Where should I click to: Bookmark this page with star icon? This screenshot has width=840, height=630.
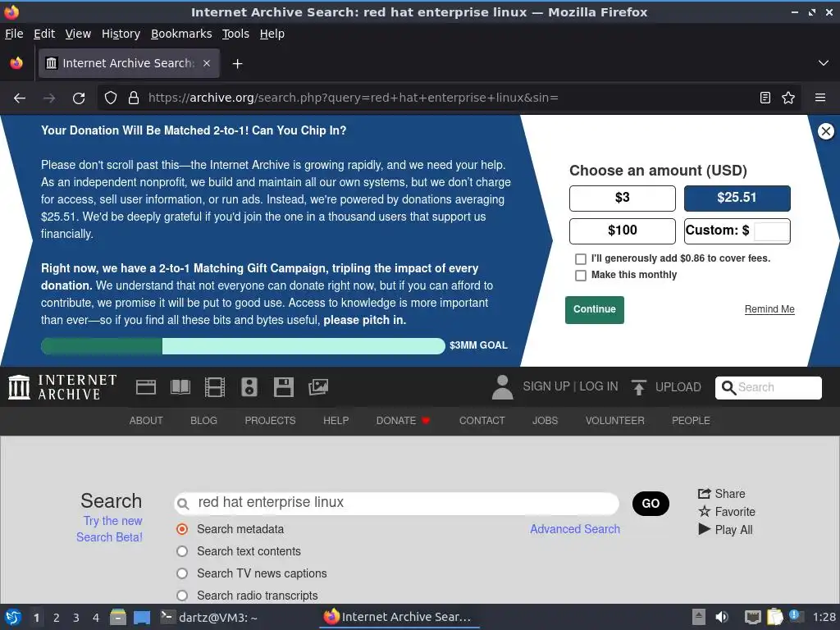click(x=788, y=98)
